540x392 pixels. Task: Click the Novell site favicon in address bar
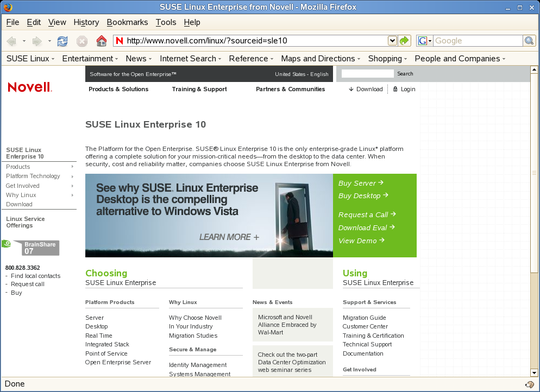[x=120, y=41]
